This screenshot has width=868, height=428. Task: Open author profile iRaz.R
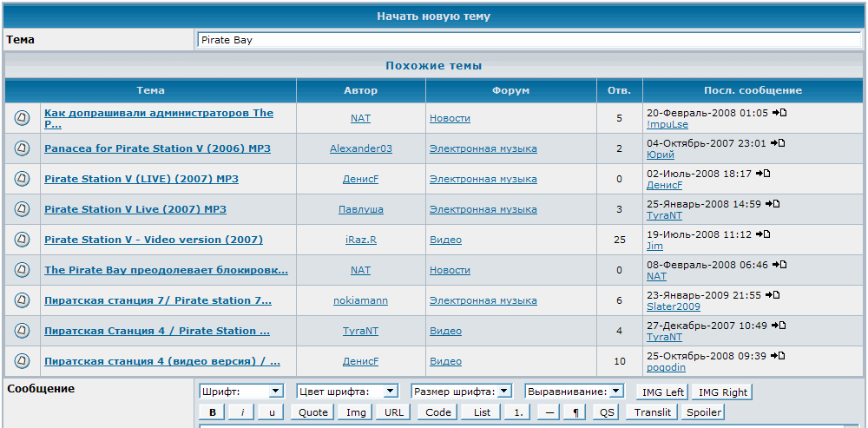click(x=361, y=240)
